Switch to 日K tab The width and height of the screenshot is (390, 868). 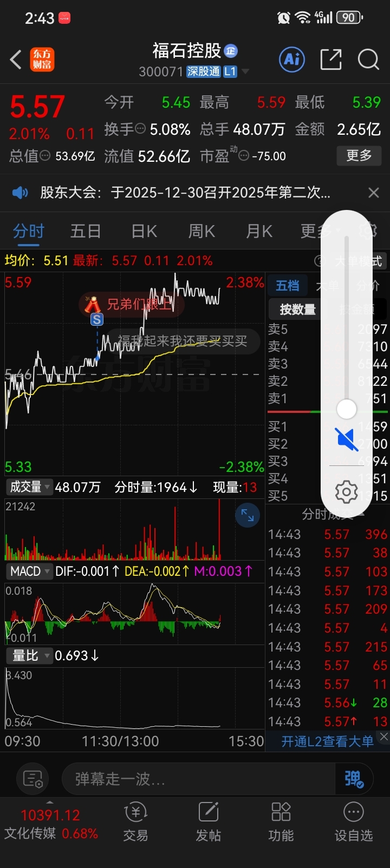point(144,232)
